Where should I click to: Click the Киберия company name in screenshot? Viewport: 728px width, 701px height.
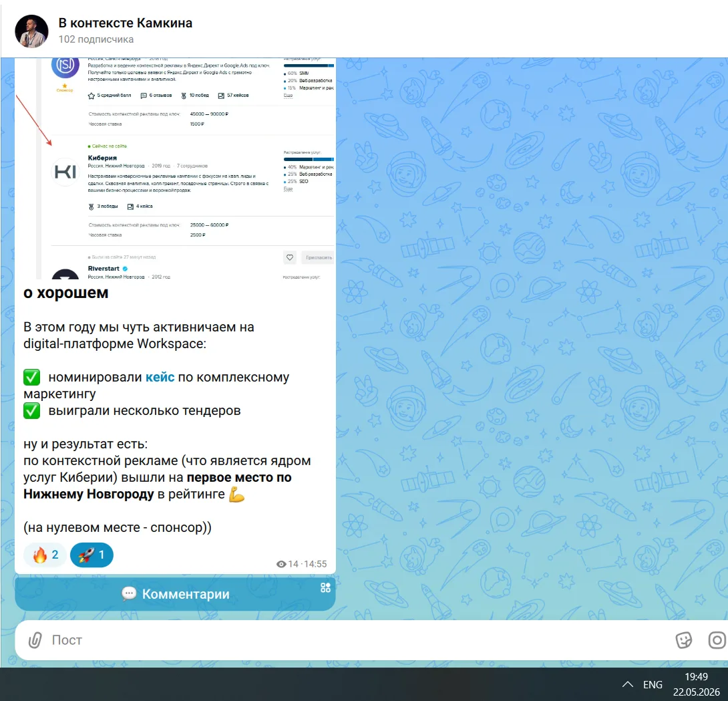(102, 158)
